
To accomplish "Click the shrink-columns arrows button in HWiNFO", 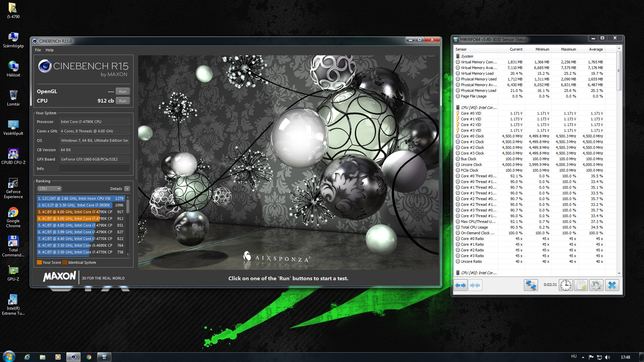I will tap(475, 285).
